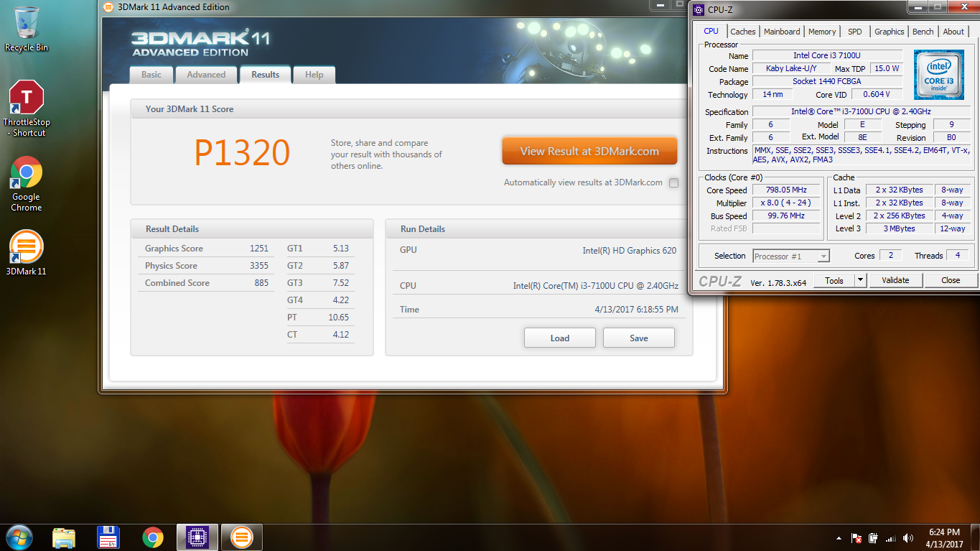980x551 pixels.
Task: Switch to the Advanced tab in 3DMark
Action: point(206,75)
